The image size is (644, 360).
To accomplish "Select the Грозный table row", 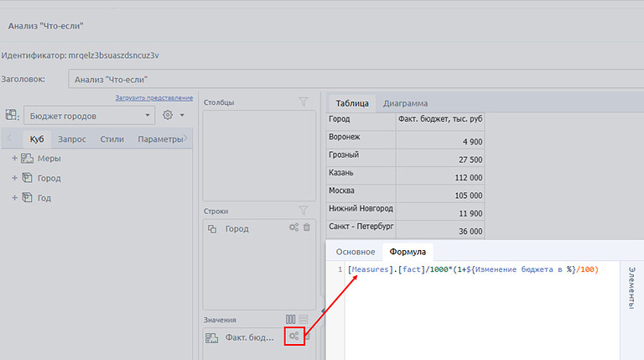I will tap(405, 158).
